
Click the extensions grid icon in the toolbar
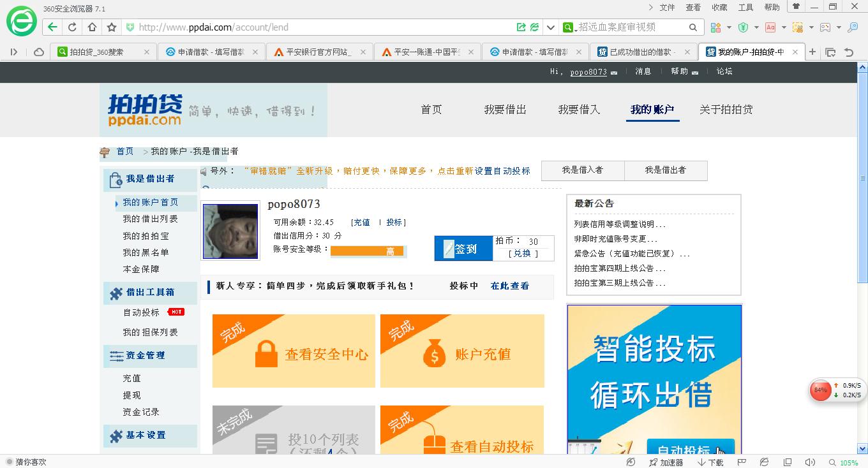tap(715, 27)
